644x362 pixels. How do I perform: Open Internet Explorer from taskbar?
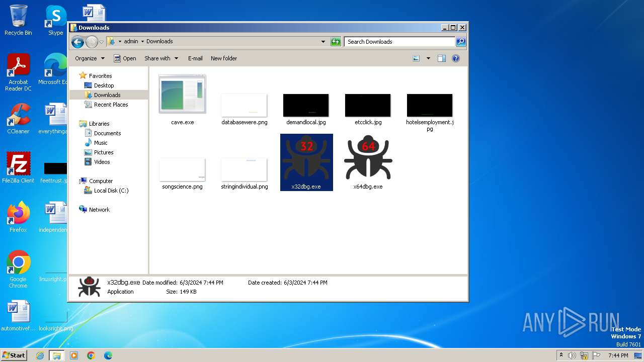click(x=40, y=355)
